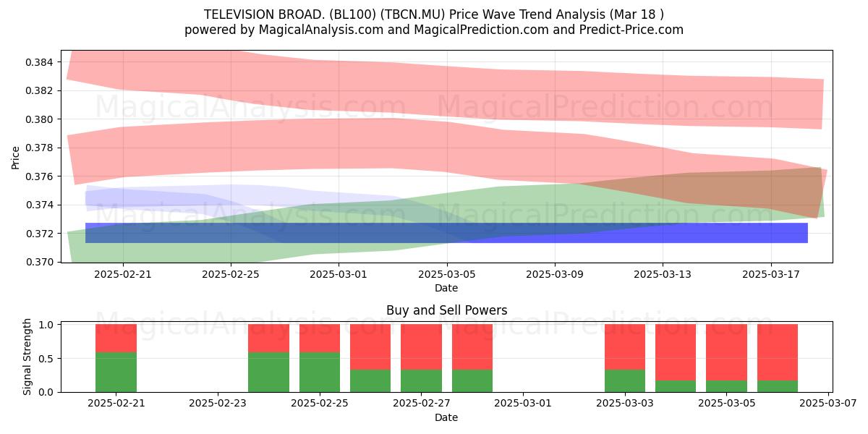Click the 2025-03-07 date tick label
868x434 pixels.
coord(827,404)
